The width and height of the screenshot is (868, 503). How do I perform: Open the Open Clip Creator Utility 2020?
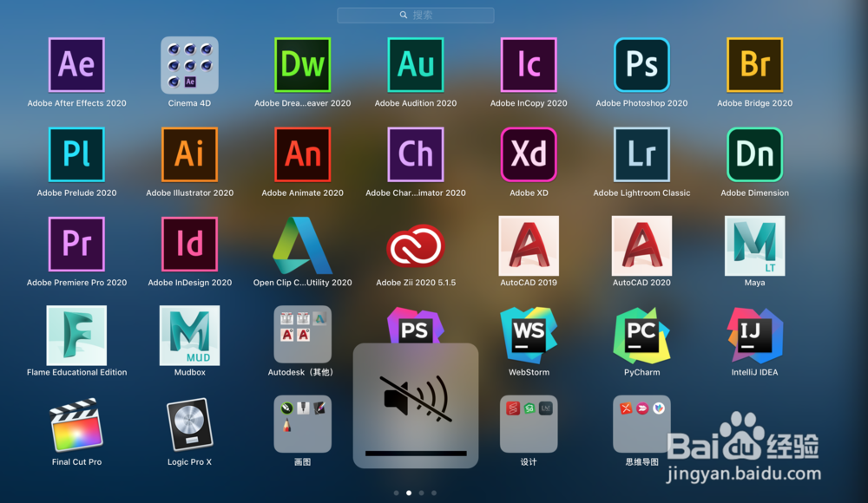click(x=302, y=245)
